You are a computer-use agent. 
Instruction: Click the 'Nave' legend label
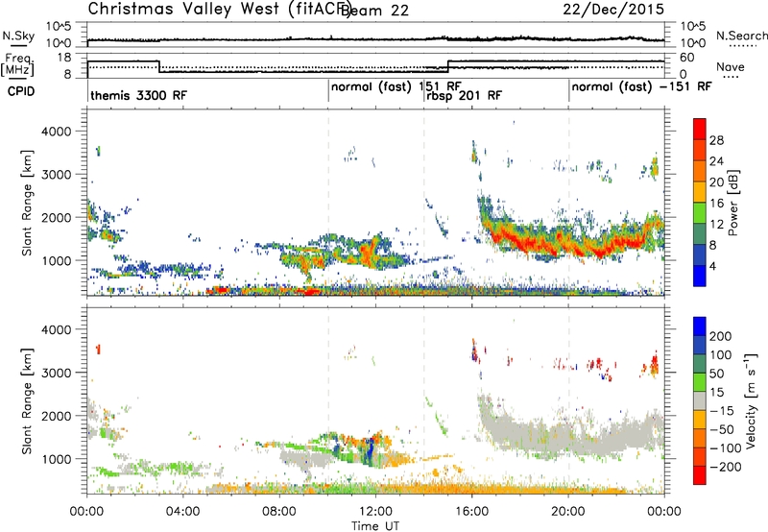(x=731, y=66)
